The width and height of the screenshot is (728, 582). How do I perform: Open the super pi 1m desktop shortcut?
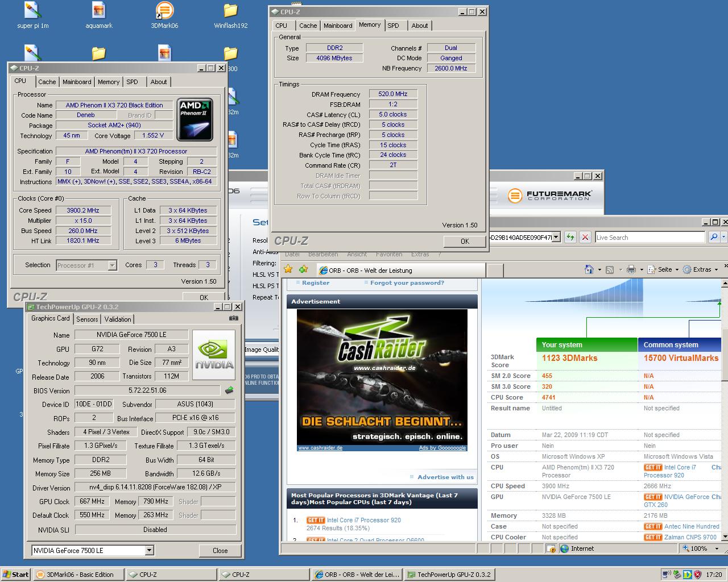pos(32,15)
